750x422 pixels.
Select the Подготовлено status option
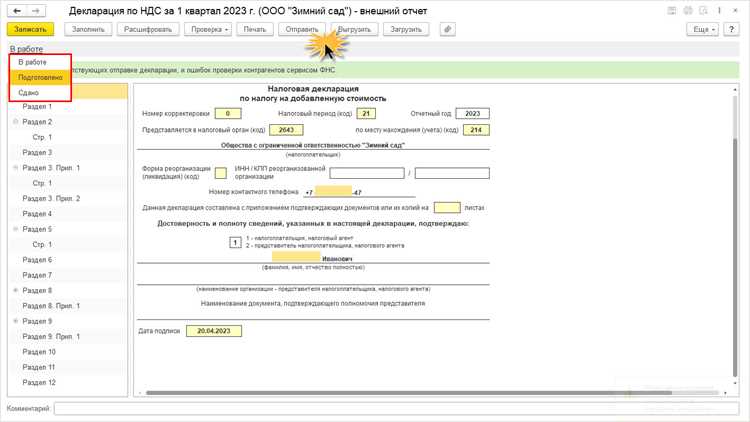pos(40,77)
